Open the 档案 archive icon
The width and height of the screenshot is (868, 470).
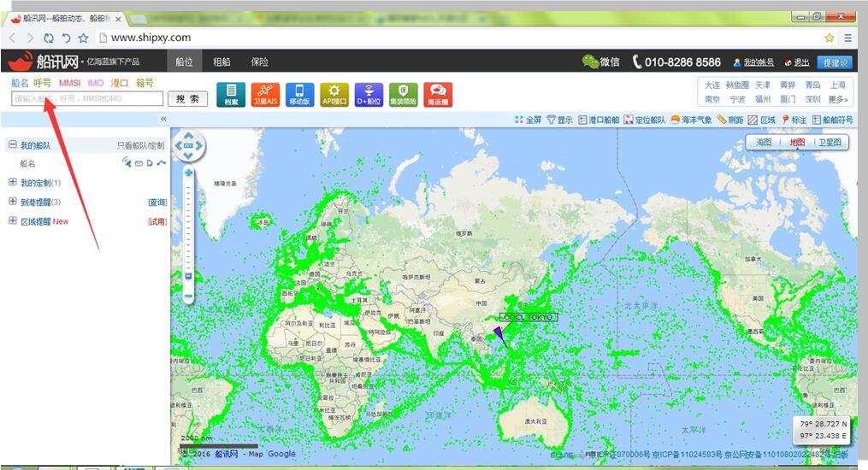[231, 94]
